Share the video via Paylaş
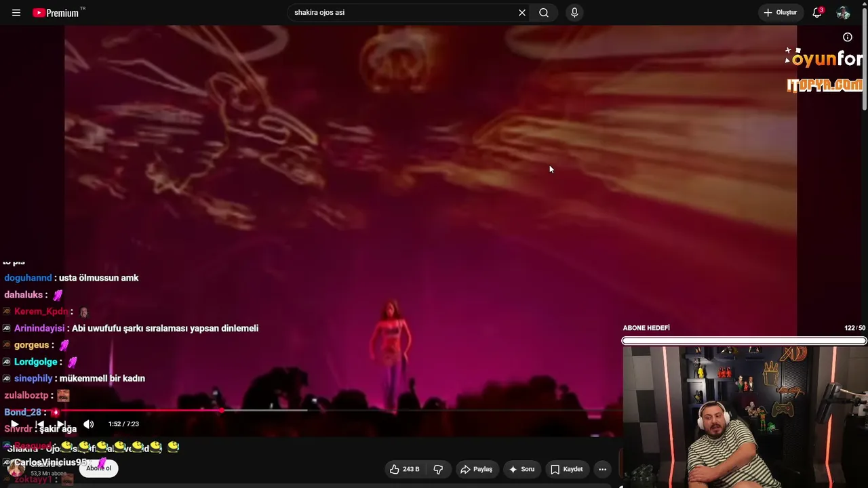The height and width of the screenshot is (488, 868). coord(476,469)
